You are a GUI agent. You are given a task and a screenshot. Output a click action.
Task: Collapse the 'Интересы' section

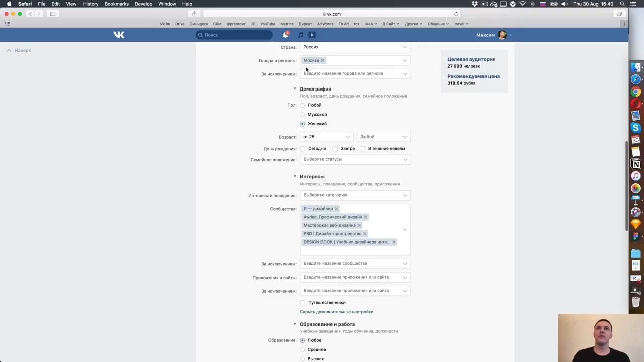click(x=295, y=176)
